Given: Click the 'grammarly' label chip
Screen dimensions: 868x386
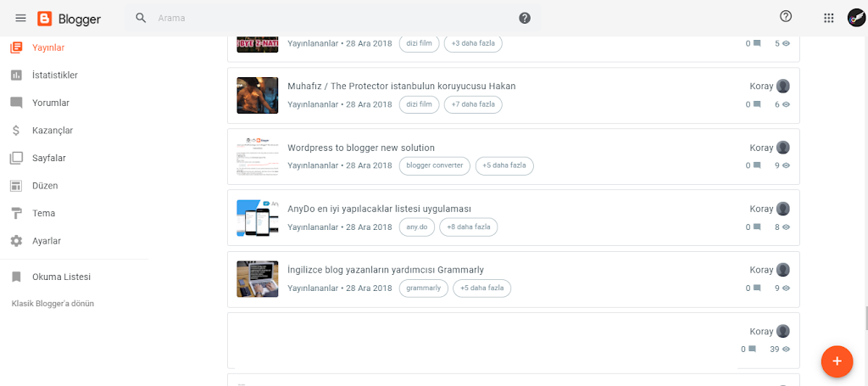Looking at the screenshot, I should (x=424, y=288).
